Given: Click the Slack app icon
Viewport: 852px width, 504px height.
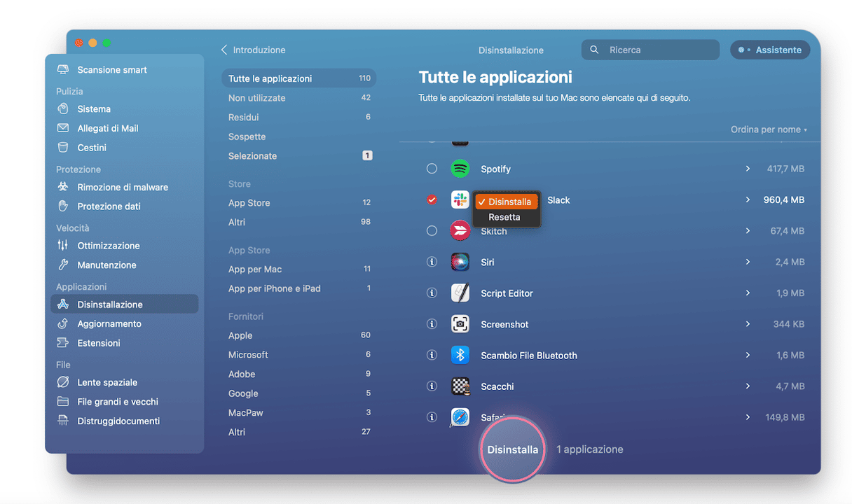Looking at the screenshot, I should (x=460, y=200).
